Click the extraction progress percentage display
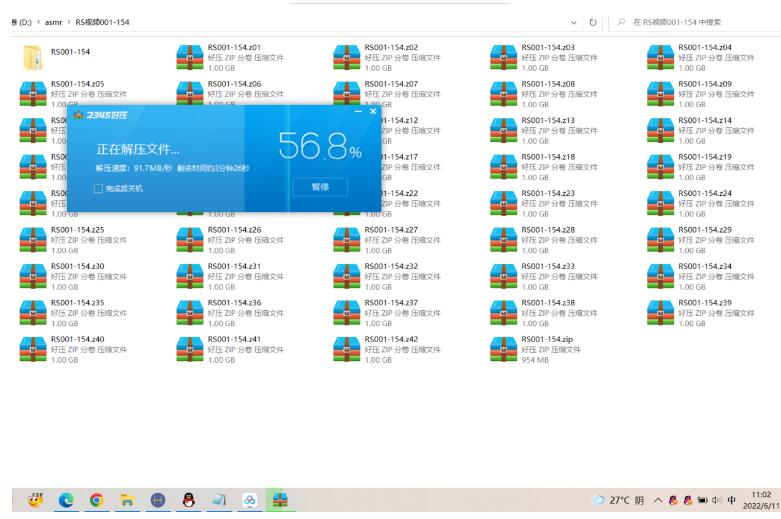 (x=319, y=148)
